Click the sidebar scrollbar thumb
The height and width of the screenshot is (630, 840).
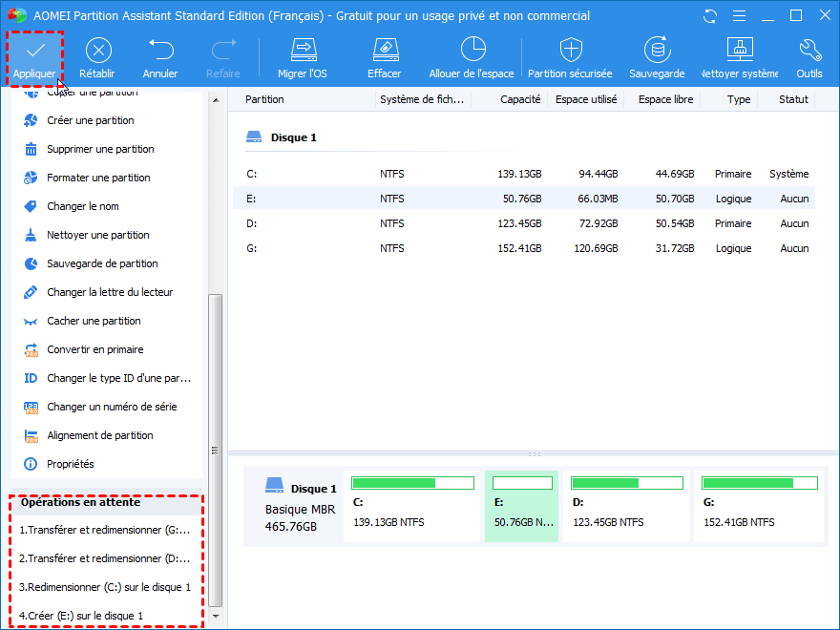pyautogui.click(x=216, y=450)
